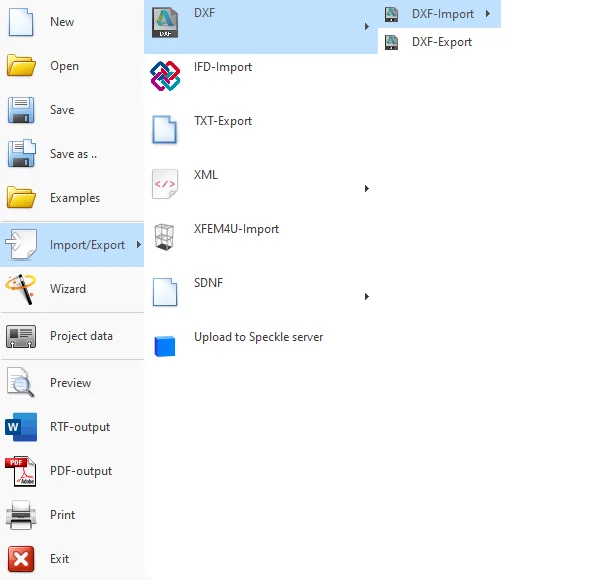
Task: Select the DXF submenu label
Action: tap(204, 13)
